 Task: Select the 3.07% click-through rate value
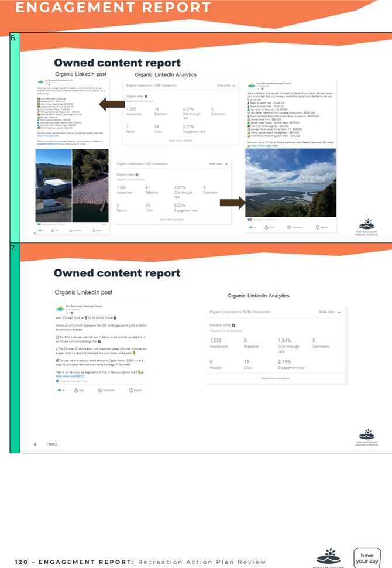coord(180,187)
